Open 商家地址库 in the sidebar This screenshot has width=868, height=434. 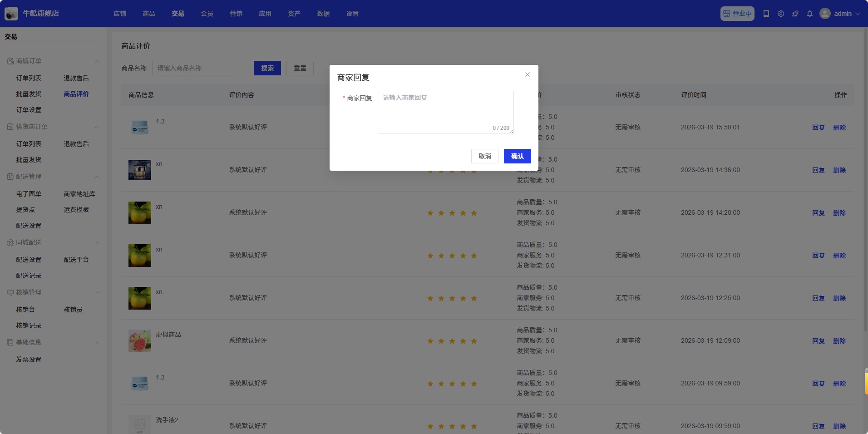(x=79, y=194)
